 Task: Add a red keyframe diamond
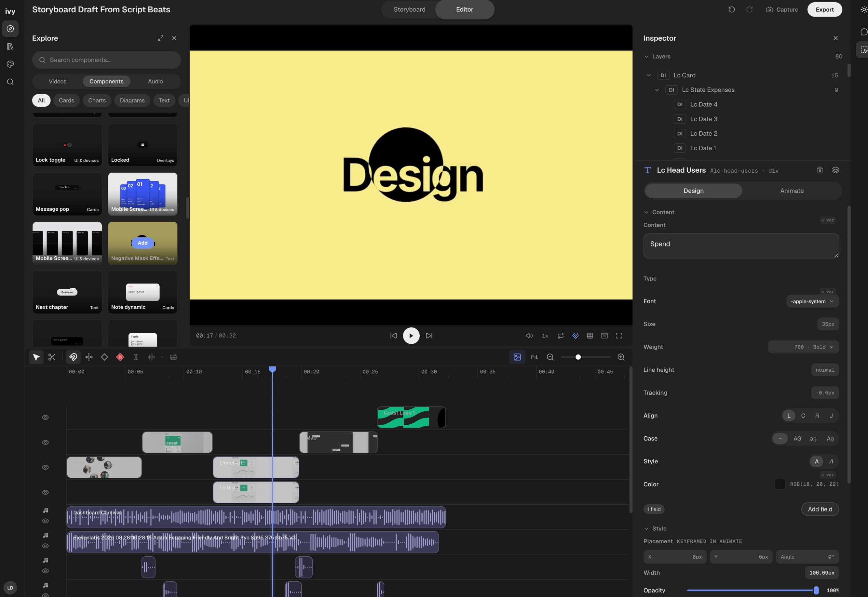(120, 357)
